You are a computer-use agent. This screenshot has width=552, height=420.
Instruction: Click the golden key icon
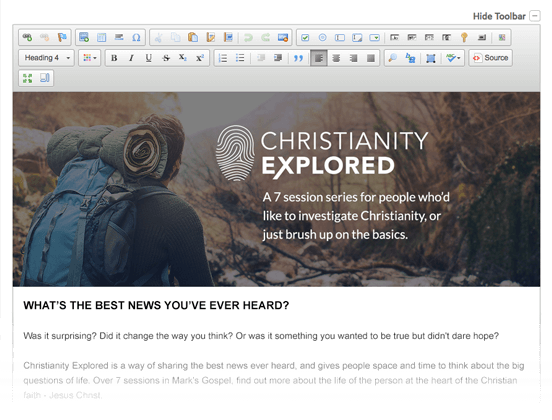tap(464, 37)
